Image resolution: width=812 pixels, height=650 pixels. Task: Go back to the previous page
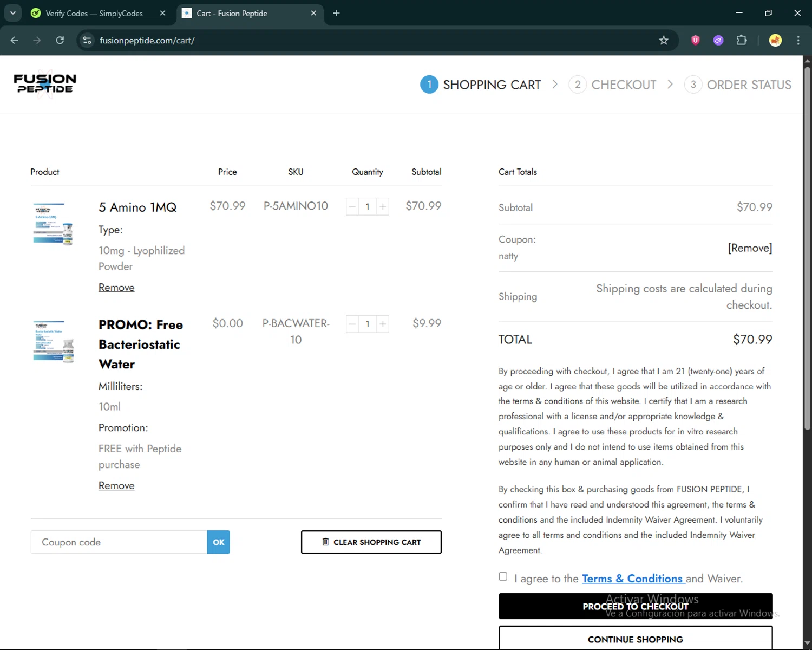pyautogui.click(x=15, y=40)
